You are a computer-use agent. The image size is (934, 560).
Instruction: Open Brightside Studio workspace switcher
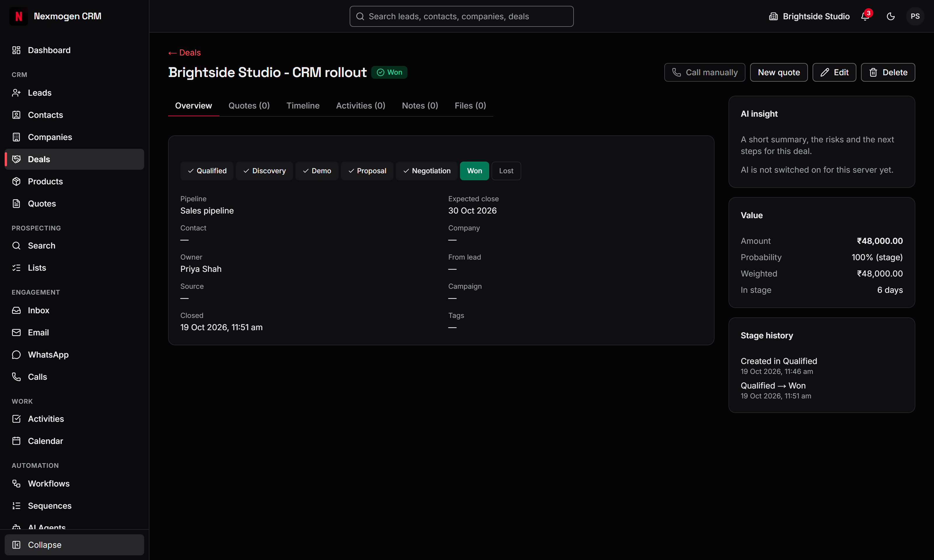(809, 16)
